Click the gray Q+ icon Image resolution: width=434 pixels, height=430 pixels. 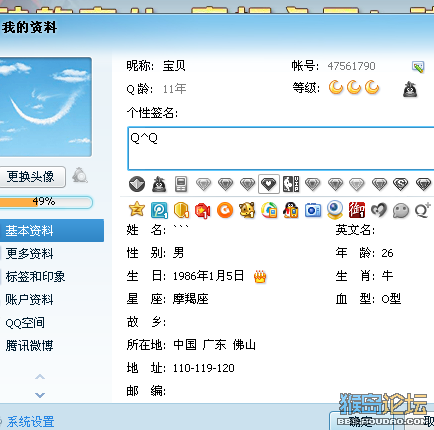(x=423, y=210)
